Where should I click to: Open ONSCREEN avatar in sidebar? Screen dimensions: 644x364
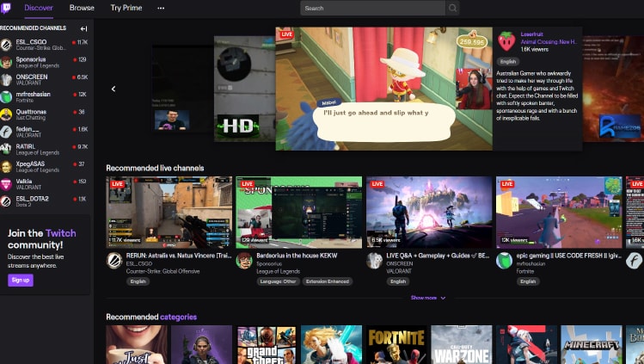[x=6, y=80]
